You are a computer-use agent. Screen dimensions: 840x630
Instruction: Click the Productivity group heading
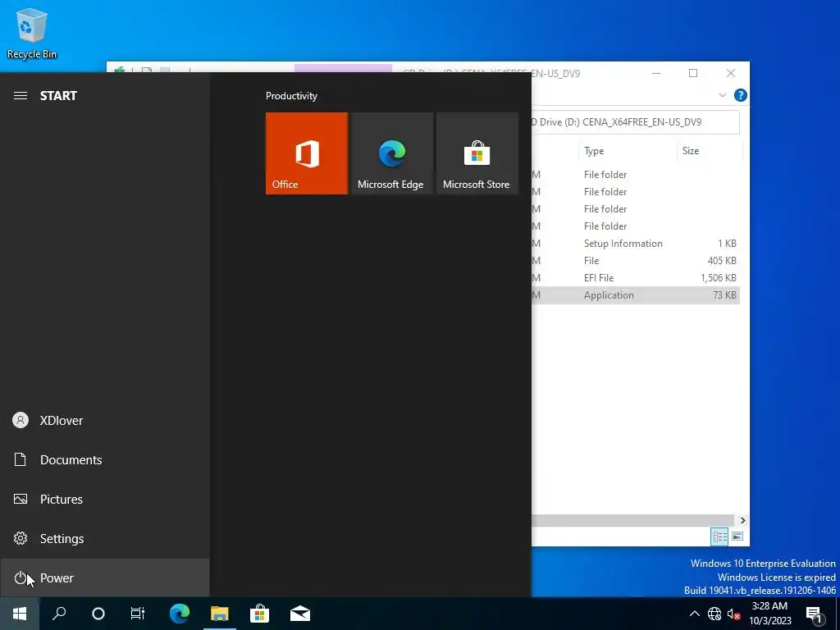coord(291,96)
